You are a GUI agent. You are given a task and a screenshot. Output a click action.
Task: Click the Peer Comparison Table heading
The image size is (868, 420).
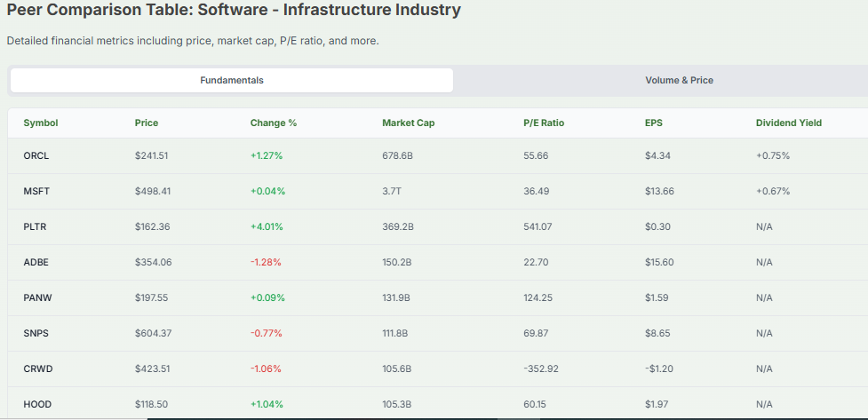click(234, 11)
